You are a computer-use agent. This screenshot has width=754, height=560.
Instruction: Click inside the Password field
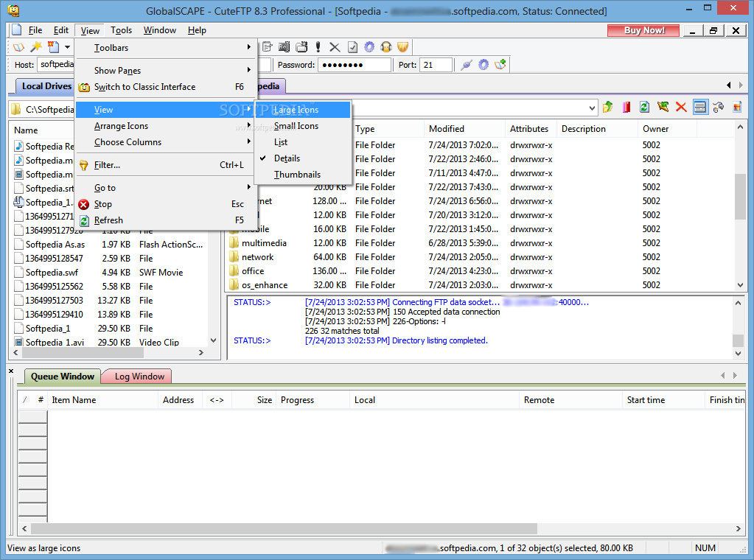point(355,65)
